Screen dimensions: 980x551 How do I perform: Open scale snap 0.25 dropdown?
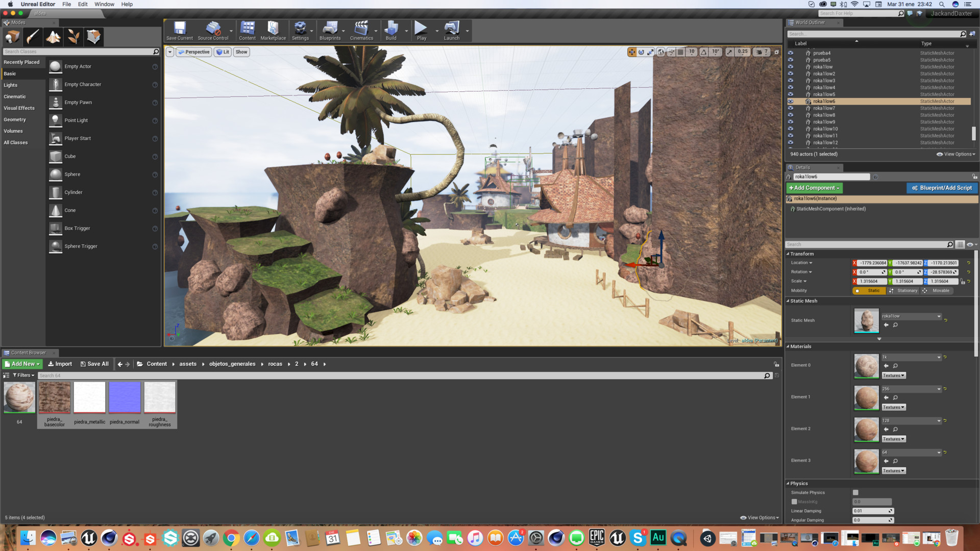coord(743,52)
